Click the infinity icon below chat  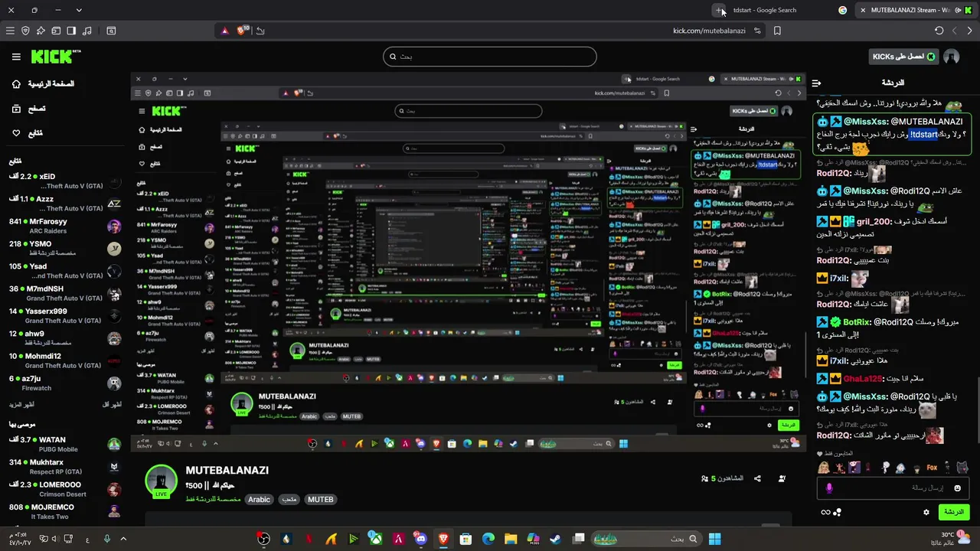825,512
